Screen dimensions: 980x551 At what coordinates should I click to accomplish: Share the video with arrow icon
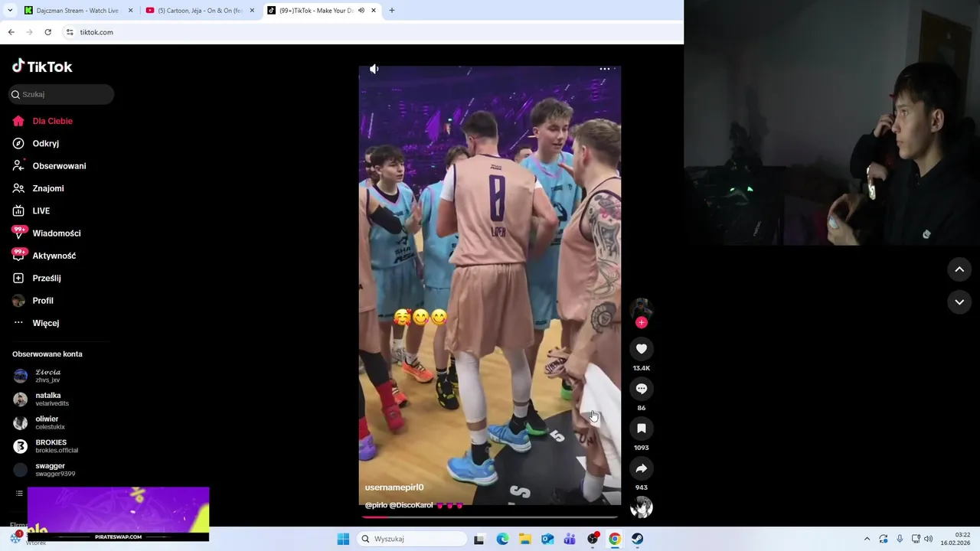coord(642,468)
